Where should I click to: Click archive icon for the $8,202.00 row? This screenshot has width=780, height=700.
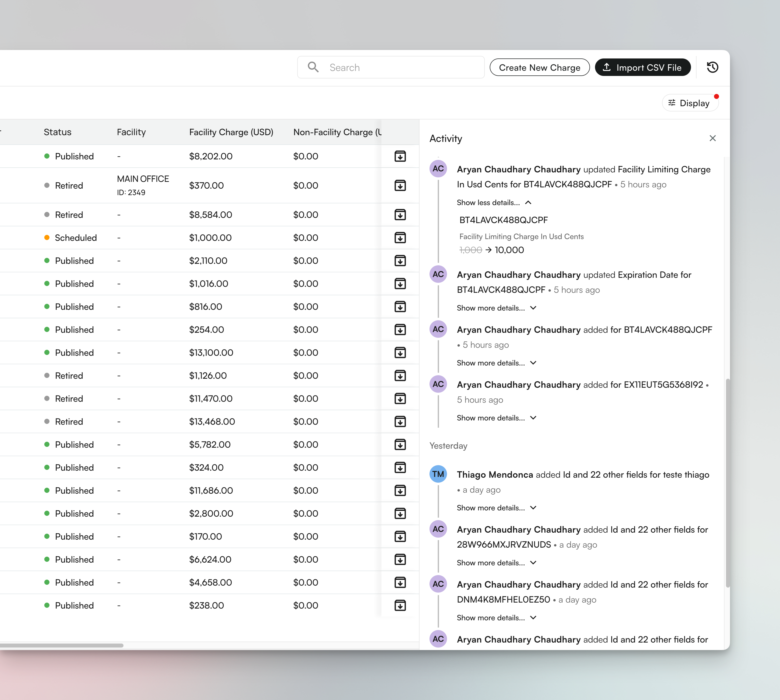pyautogui.click(x=400, y=156)
